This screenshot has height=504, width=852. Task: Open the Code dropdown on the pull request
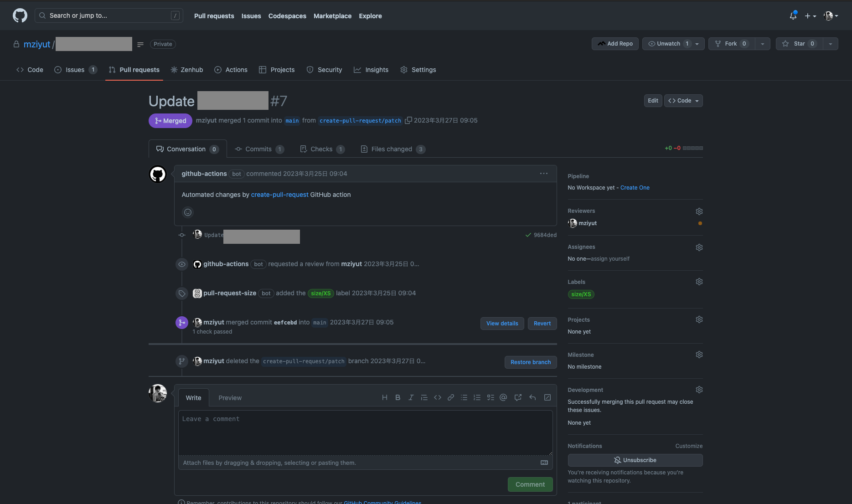pos(683,101)
